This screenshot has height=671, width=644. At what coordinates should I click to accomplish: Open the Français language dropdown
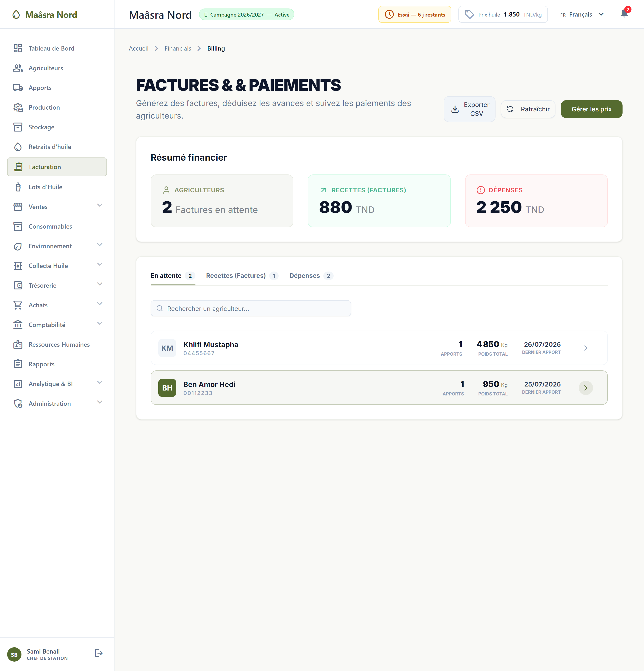coord(582,14)
